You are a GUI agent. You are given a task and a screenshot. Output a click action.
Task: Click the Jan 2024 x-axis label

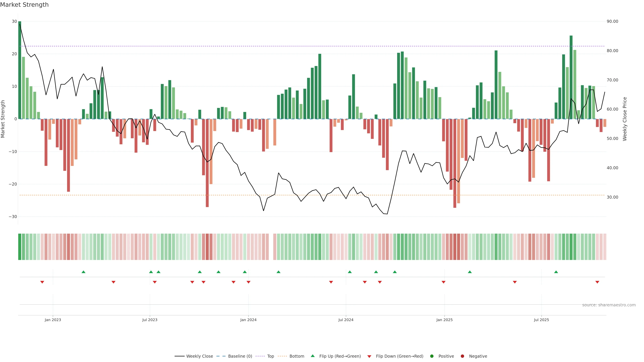pos(248,320)
